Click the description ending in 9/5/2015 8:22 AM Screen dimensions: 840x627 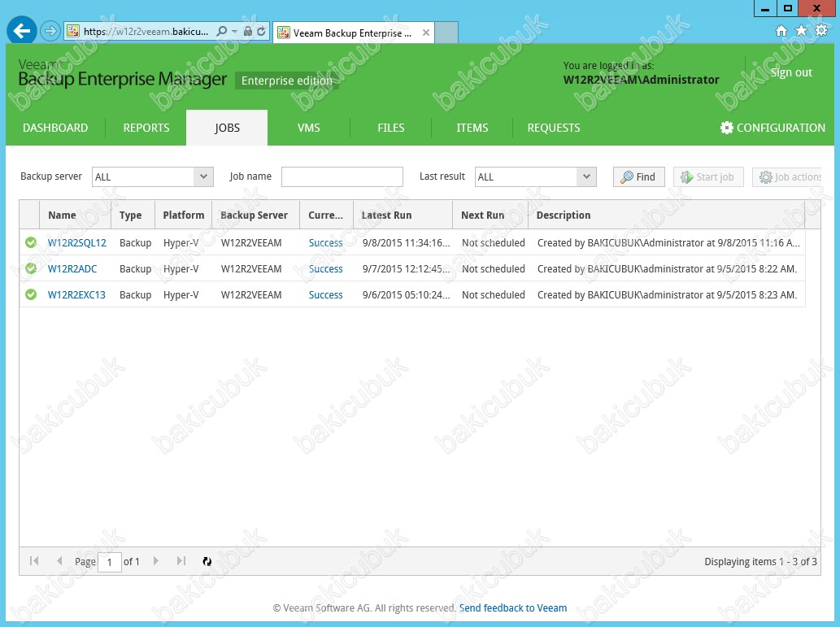[667, 268]
